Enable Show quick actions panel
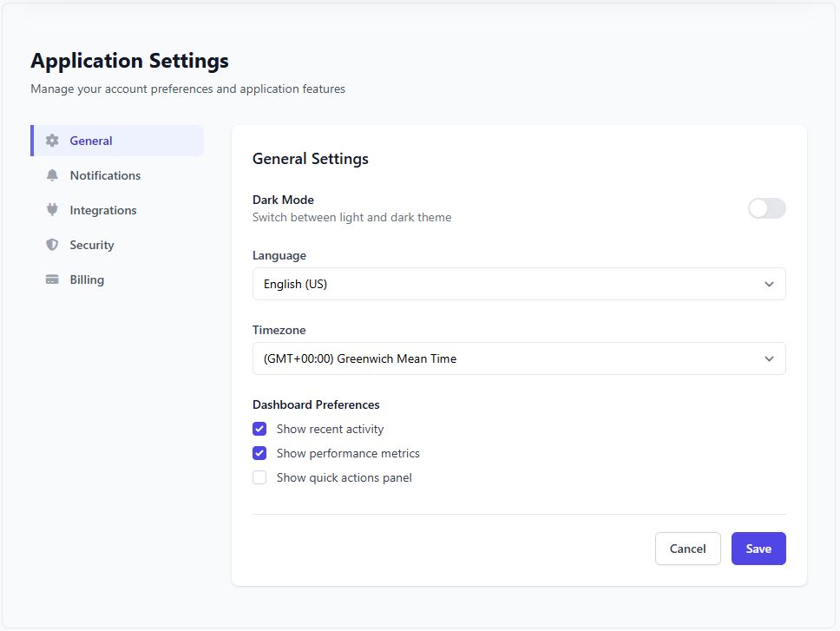Image resolution: width=840 pixels, height=631 pixels. pos(259,477)
